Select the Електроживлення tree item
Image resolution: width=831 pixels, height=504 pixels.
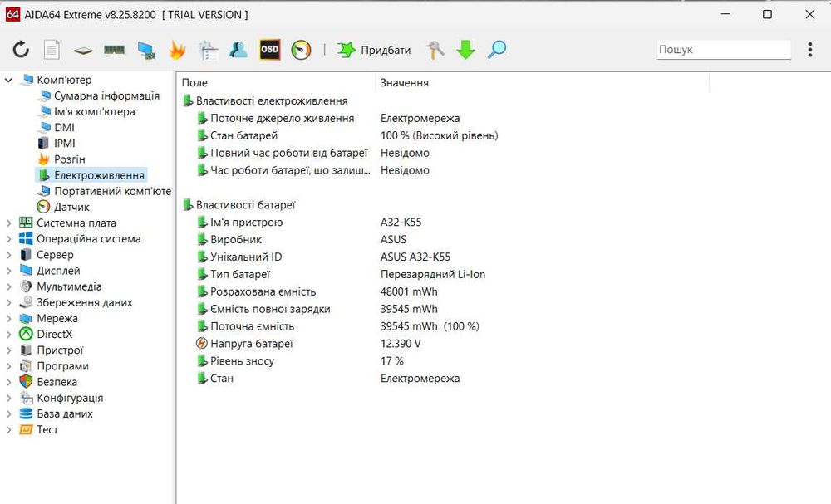pos(99,175)
